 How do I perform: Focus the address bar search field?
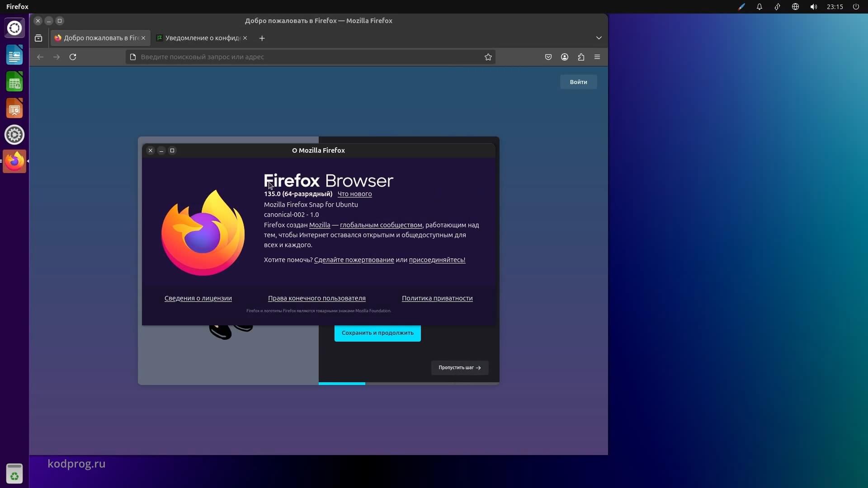(310, 57)
